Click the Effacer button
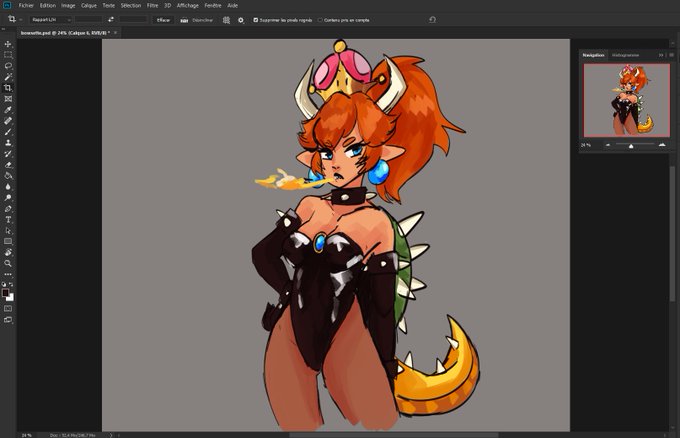680x438 pixels. click(x=163, y=20)
